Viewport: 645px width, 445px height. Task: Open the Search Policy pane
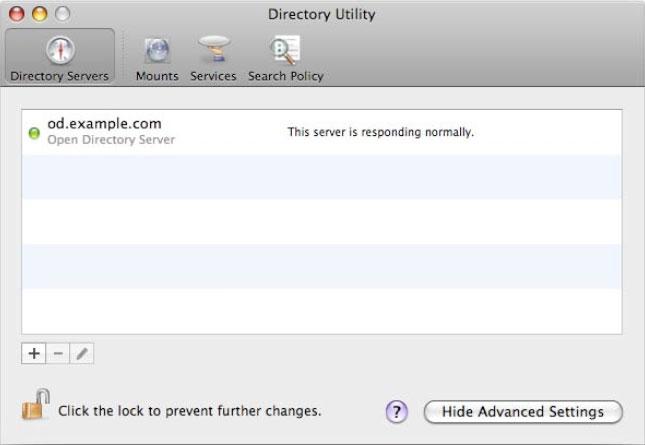coord(286,58)
